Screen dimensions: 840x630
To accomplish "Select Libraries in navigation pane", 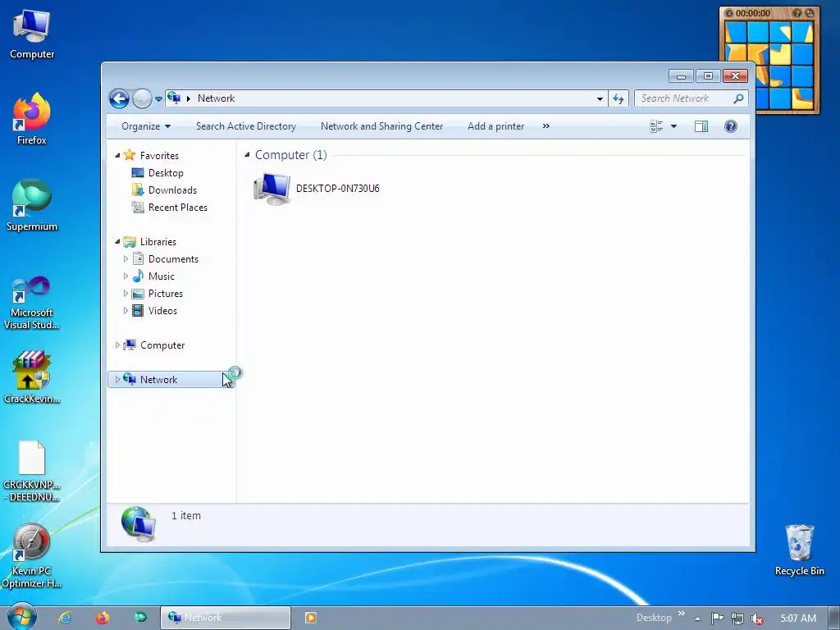I will point(158,242).
